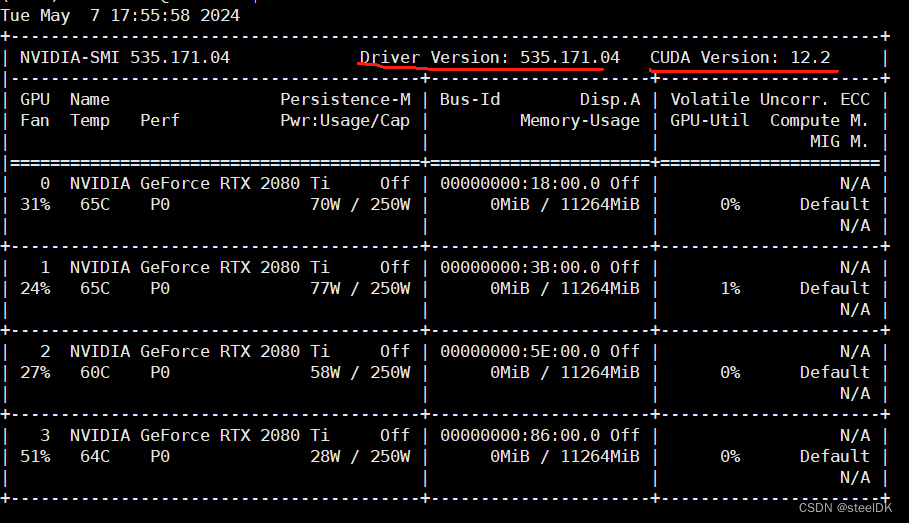The width and height of the screenshot is (909, 523).
Task: Click power usage '70W / 250W'
Action: click(x=360, y=204)
